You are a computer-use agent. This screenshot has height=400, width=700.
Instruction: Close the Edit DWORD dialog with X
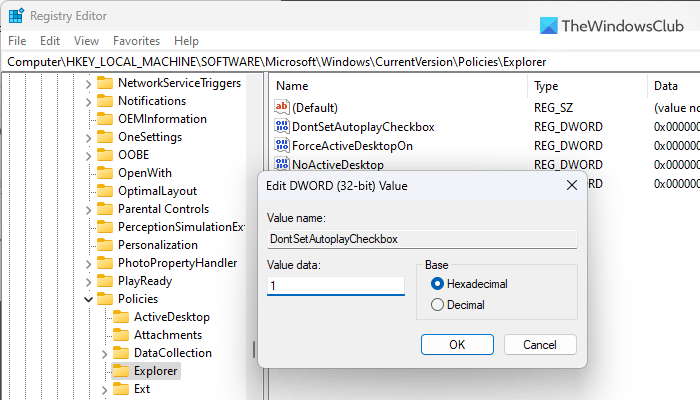[x=572, y=185]
